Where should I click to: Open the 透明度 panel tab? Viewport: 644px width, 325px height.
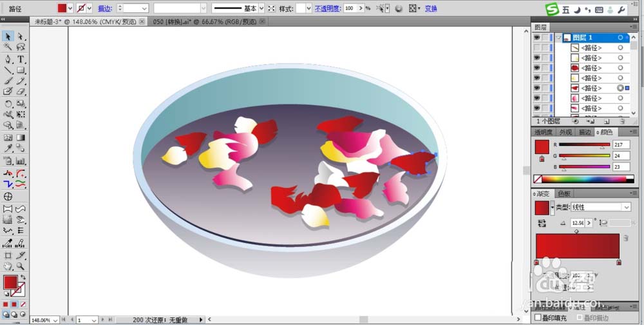[x=544, y=132]
